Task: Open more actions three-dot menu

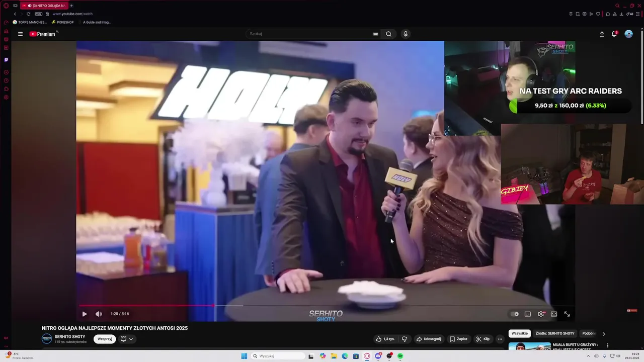Action: point(500,339)
